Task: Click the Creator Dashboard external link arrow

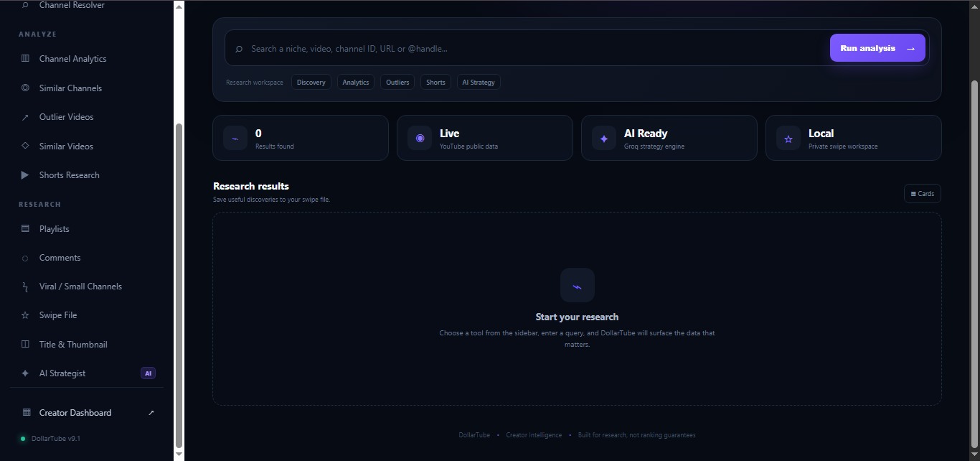Action: tap(151, 413)
